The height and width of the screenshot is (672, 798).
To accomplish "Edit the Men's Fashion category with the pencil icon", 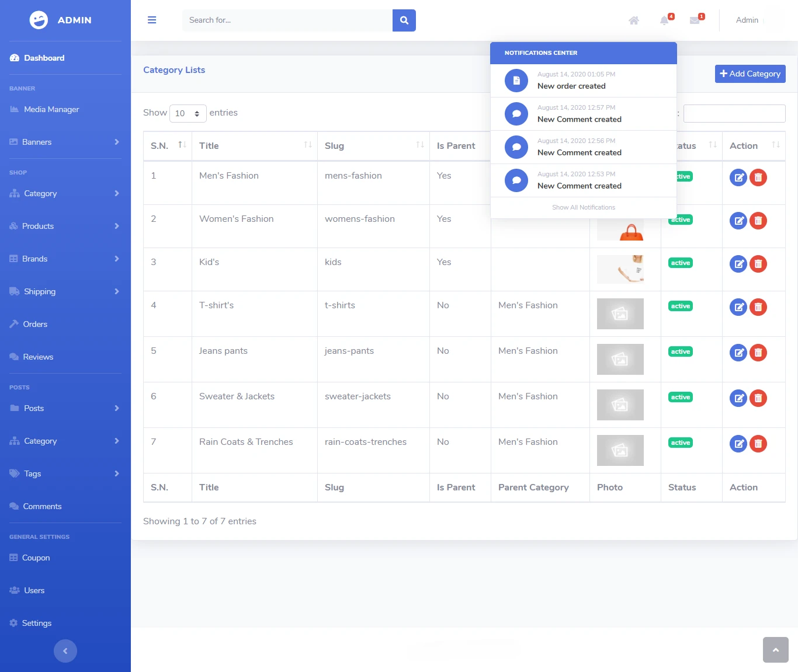I will tap(738, 177).
